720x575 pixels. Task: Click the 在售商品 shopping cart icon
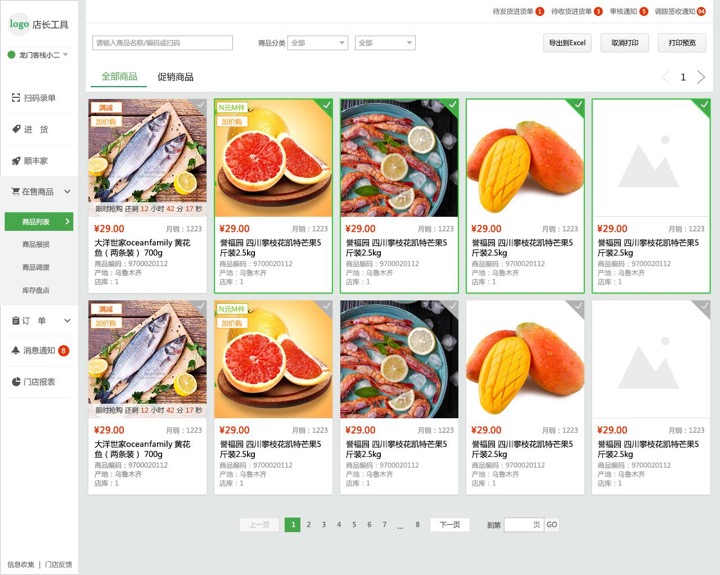pos(16,191)
